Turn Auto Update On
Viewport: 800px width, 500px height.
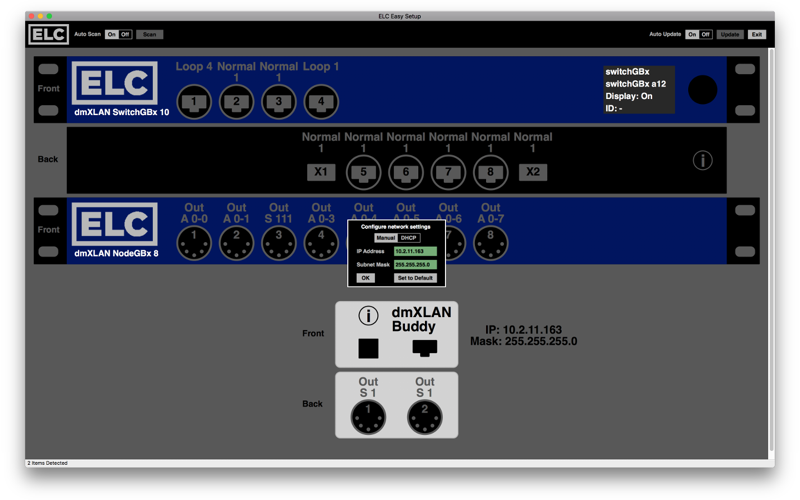tap(692, 34)
